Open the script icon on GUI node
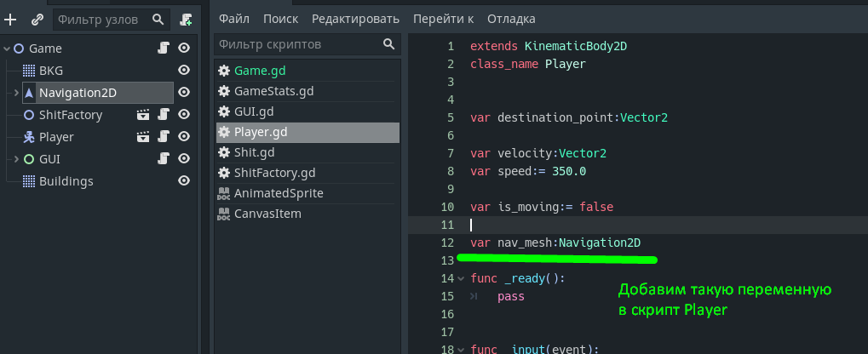868x354 pixels. coord(164,159)
